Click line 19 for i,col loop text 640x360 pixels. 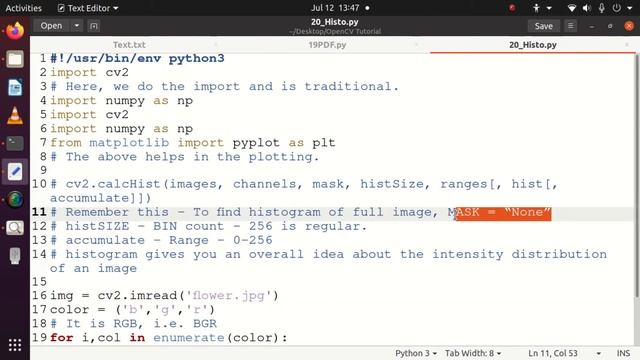tap(169, 338)
